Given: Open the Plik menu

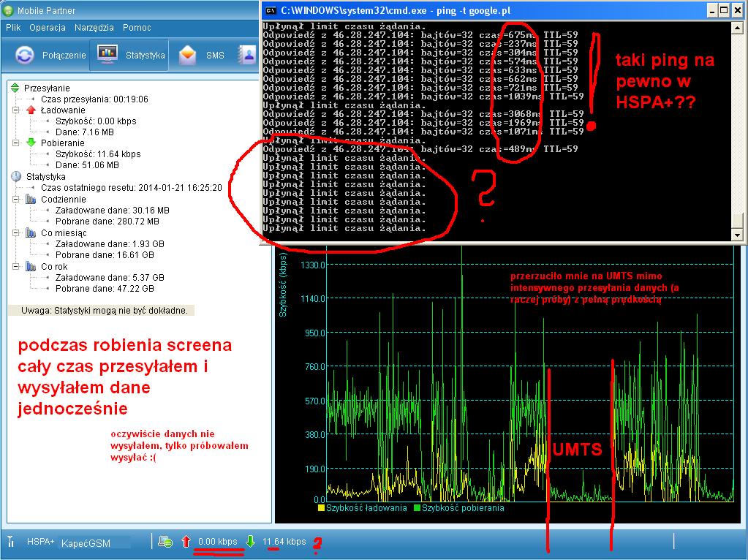Looking at the screenshot, I should [x=13, y=28].
